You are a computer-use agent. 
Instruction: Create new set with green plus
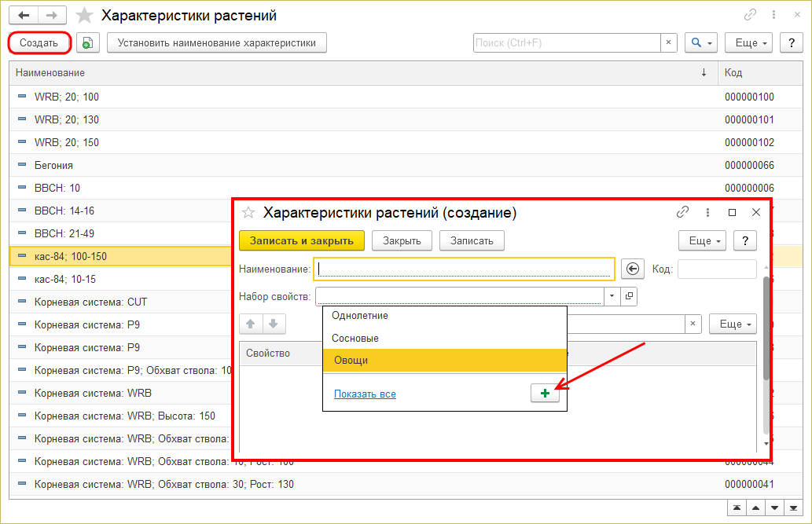(545, 394)
